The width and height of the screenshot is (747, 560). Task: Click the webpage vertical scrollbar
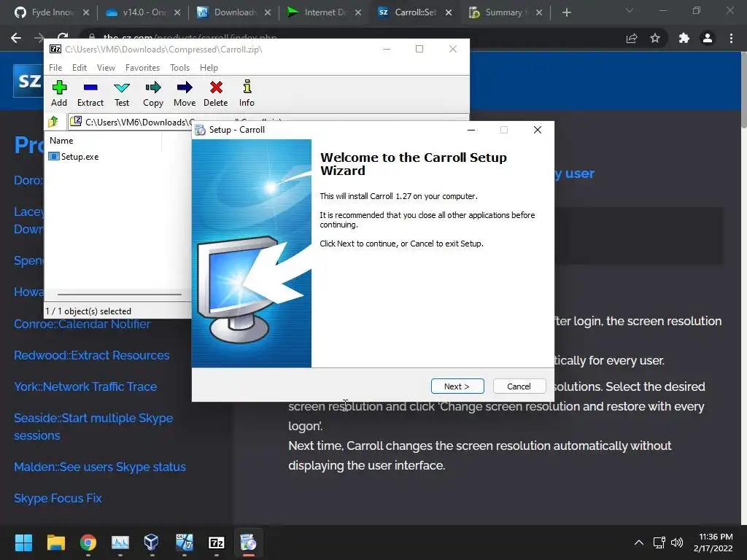743,90
